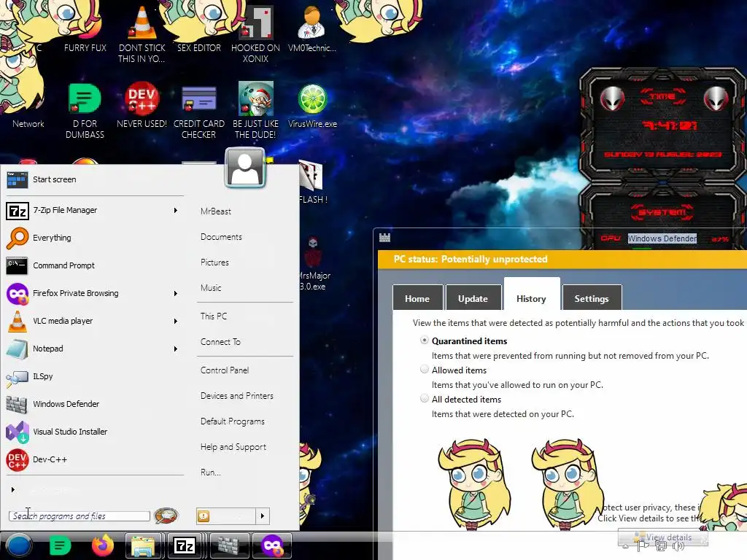Open This PC from Start menu
The height and width of the screenshot is (560, 747).
pos(214,316)
